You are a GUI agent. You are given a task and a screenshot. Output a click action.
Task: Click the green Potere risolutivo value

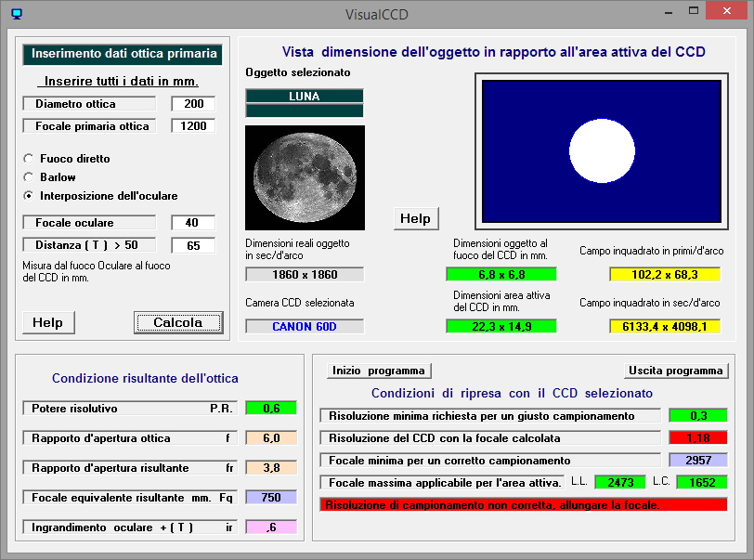click(270, 408)
